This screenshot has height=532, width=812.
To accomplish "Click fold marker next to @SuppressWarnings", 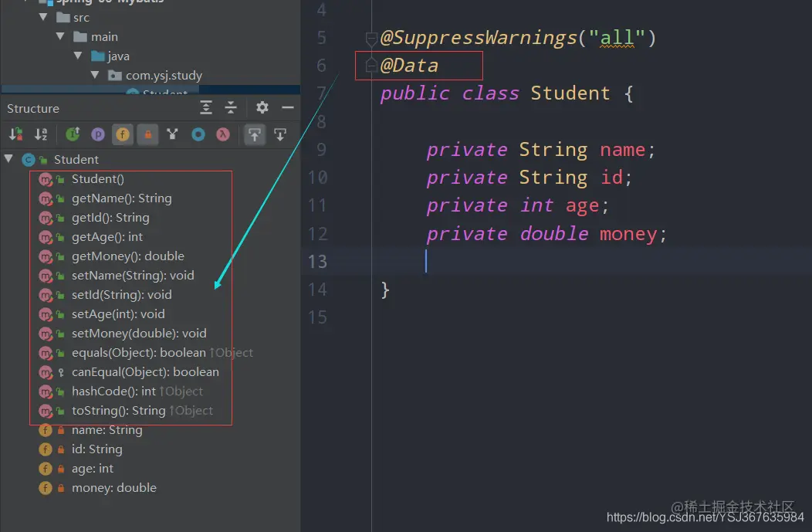I will [x=370, y=39].
